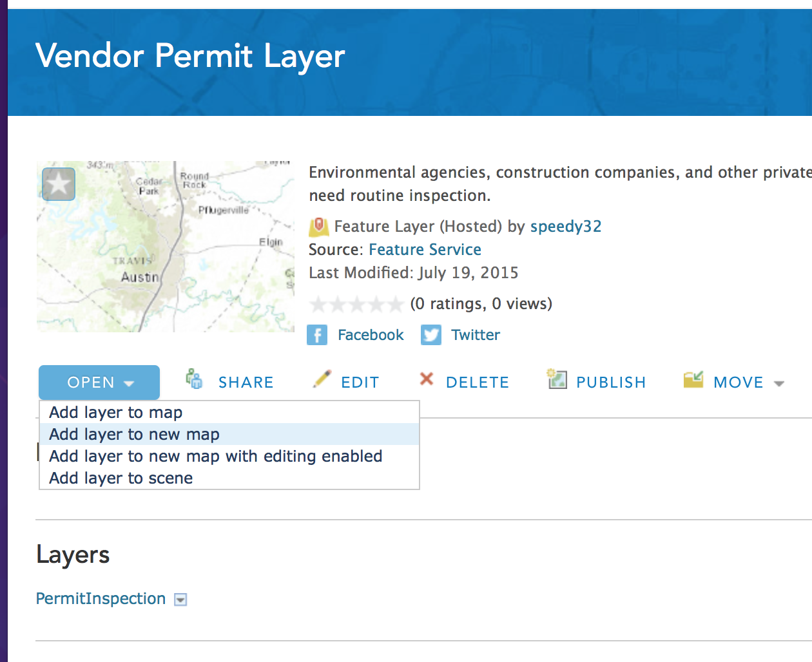812x662 pixels.
Task: Click the Facebook logo icon
Action: 317,335
